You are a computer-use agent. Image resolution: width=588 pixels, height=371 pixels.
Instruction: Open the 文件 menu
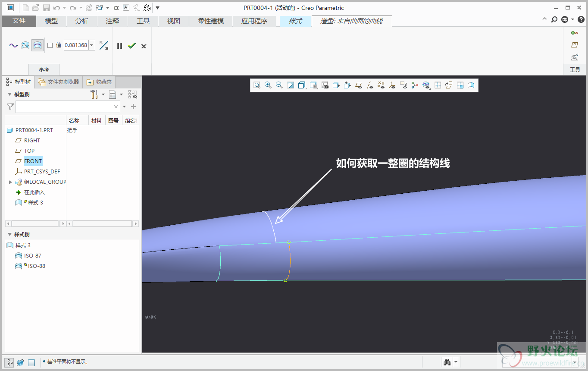click(x=19, y=21)
